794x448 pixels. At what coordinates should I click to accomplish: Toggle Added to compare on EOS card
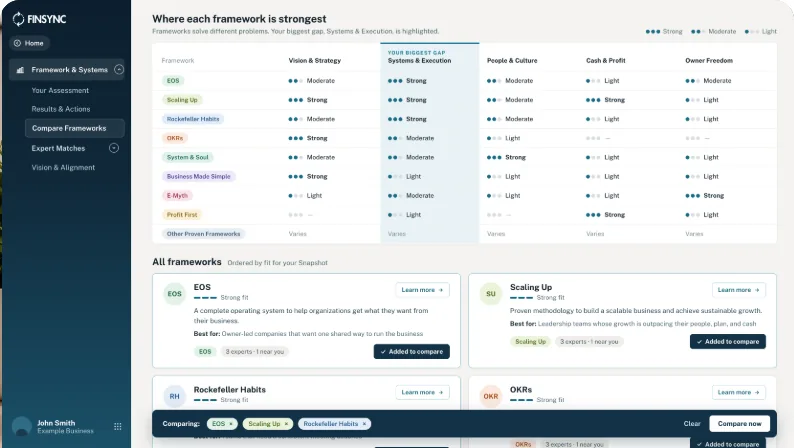(x=412, y=351)
